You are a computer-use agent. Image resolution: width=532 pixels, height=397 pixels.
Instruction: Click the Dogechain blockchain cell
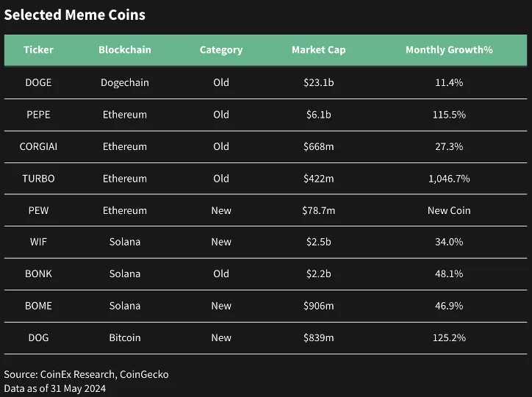coord(125,82)
